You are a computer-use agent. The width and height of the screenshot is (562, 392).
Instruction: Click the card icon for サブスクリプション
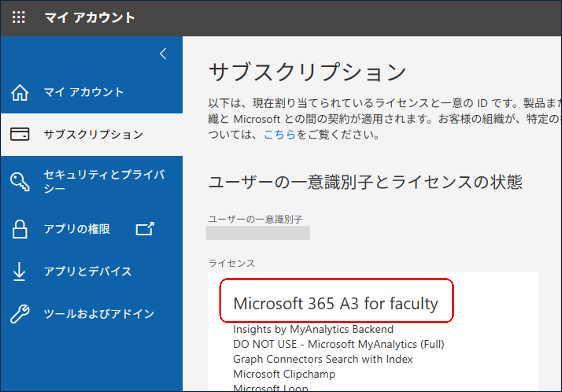click(20, 134)
